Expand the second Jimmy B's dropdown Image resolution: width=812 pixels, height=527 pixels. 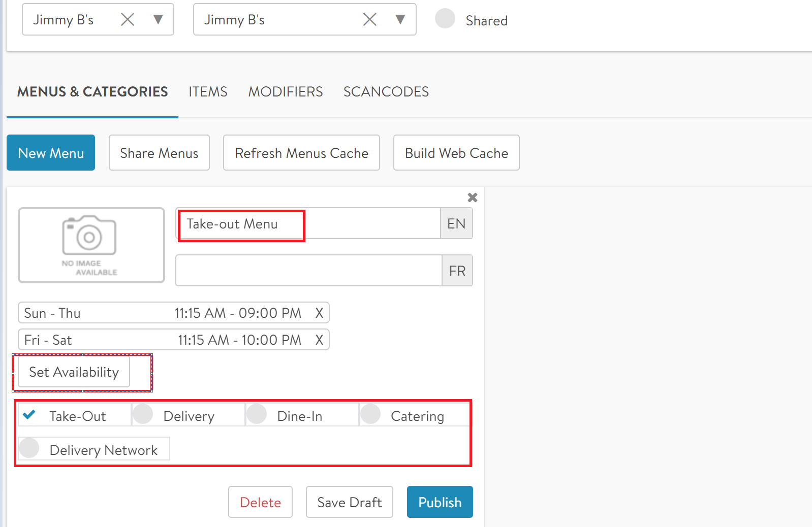tap(400, 20)
